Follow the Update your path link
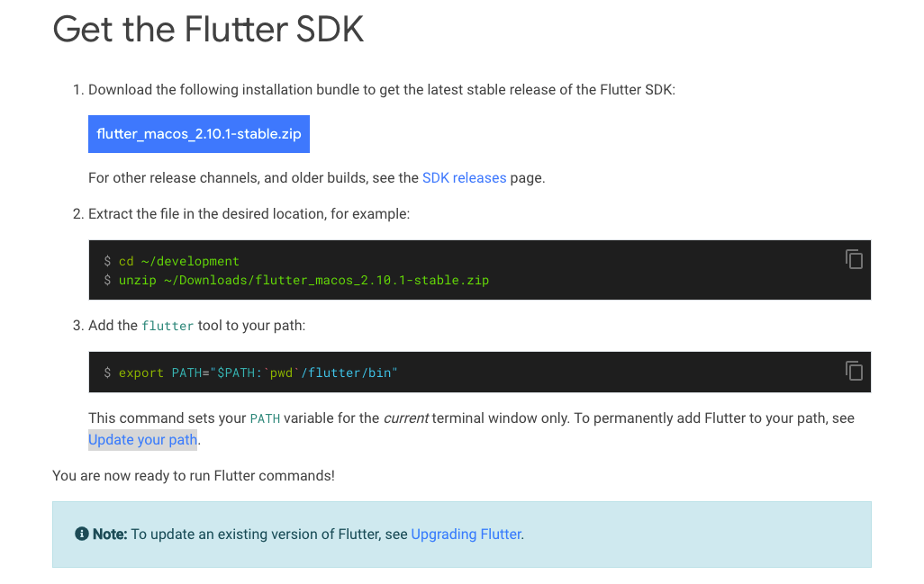Screen dimensions: 924x584 tap(142, 440)
